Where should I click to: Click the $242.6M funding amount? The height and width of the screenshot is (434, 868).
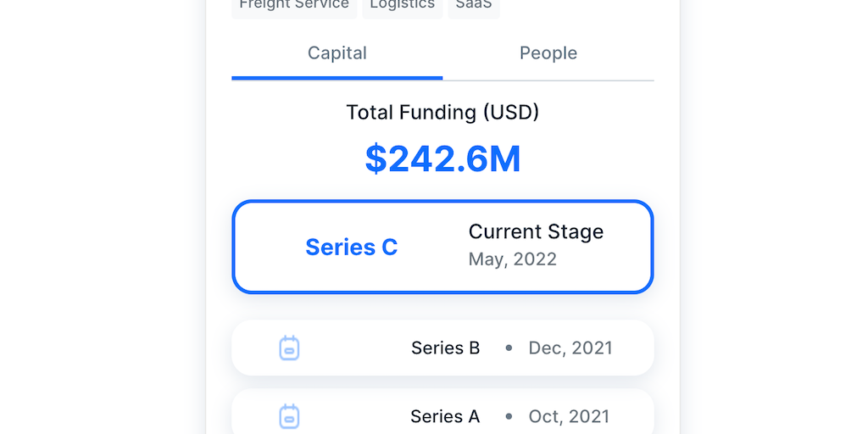pyautogui.click(x=442, y=159)
